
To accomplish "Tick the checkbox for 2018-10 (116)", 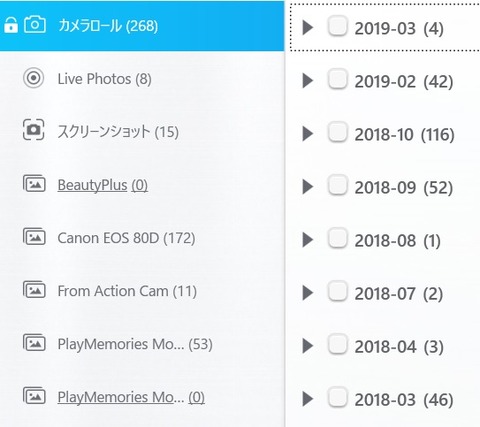I will pos(338,132).
